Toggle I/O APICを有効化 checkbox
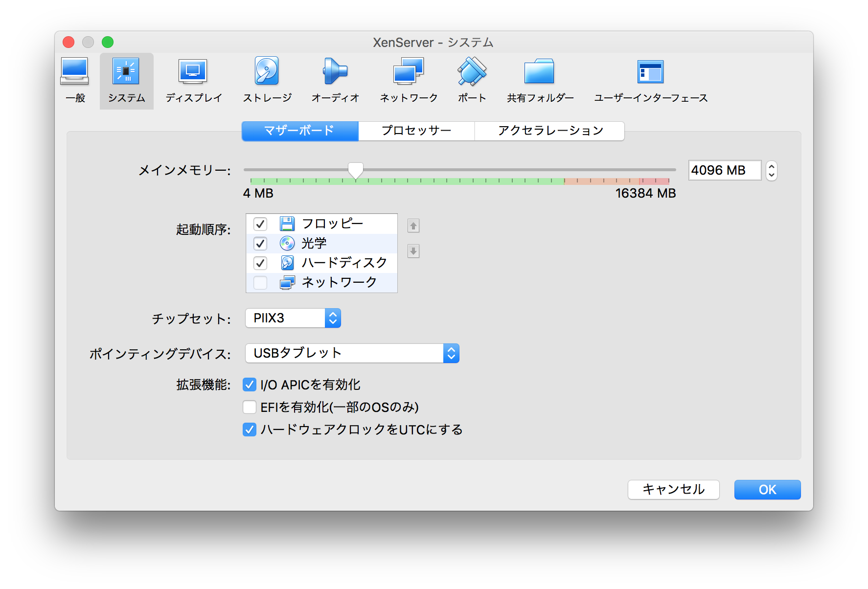 pos(250,385)
